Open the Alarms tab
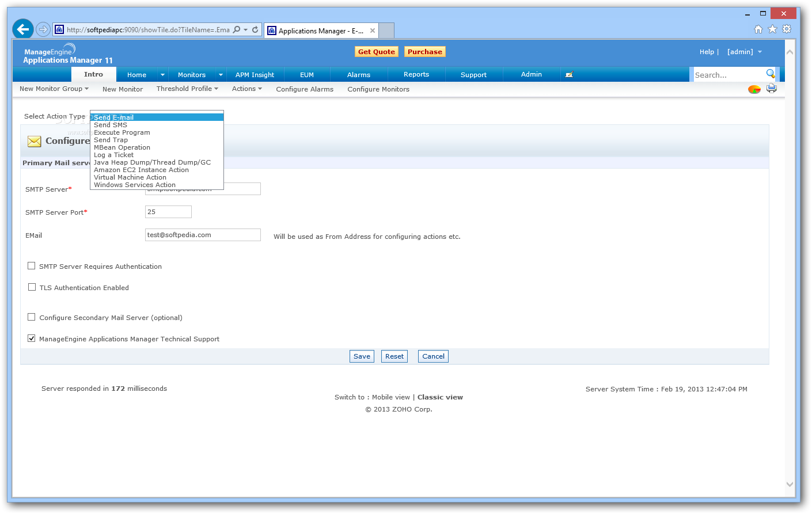Viewport: 812px width, 514px height. click(x=359, y=75)
